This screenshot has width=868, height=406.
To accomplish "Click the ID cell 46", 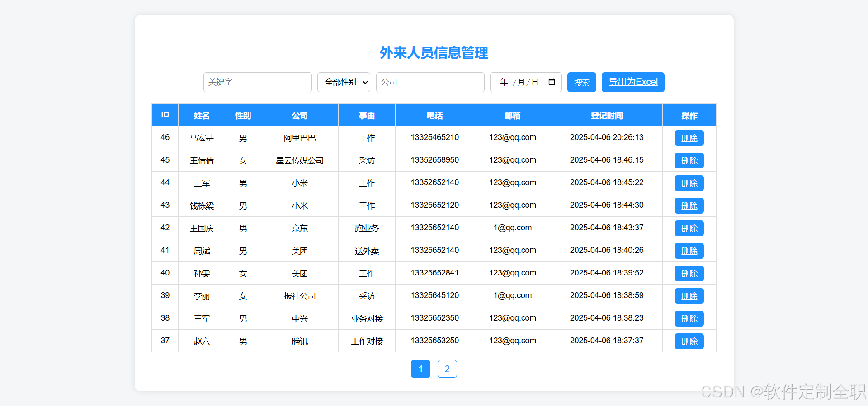I will [165, 137].
